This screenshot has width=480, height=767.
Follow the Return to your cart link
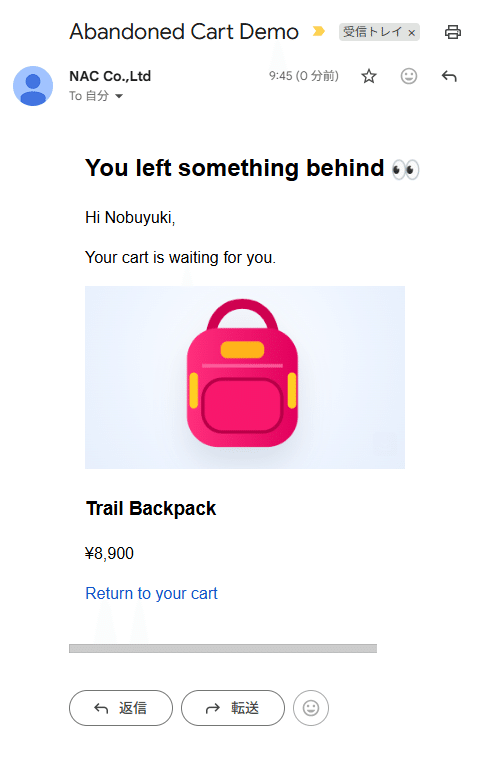click(x=151, y=593)
